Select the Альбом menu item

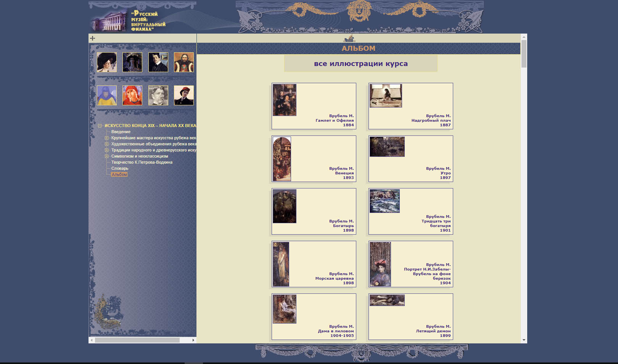point(119,175)
